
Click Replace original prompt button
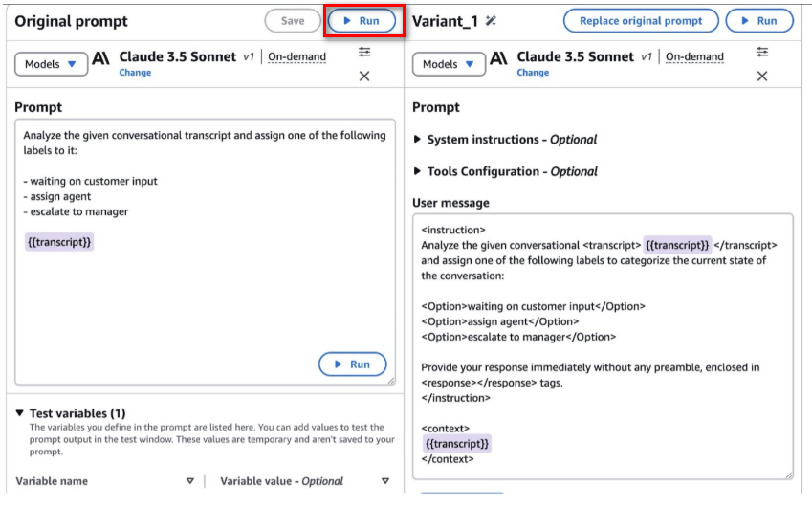641,21
